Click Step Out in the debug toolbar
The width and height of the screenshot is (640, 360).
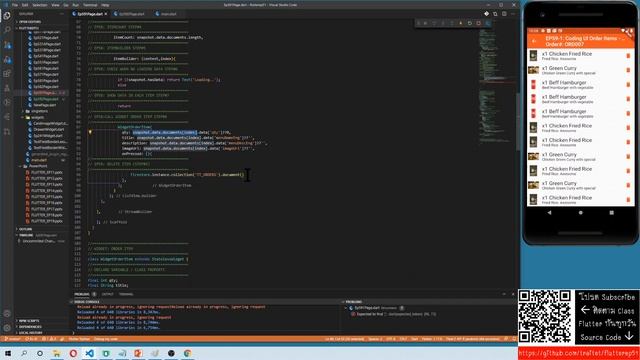(x=452, y=23)
